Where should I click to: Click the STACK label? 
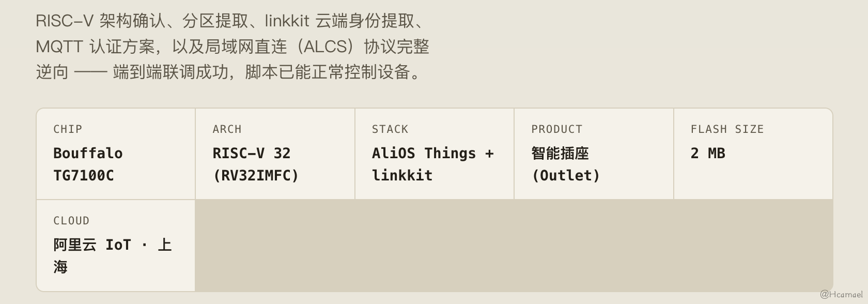pos(390,129)
